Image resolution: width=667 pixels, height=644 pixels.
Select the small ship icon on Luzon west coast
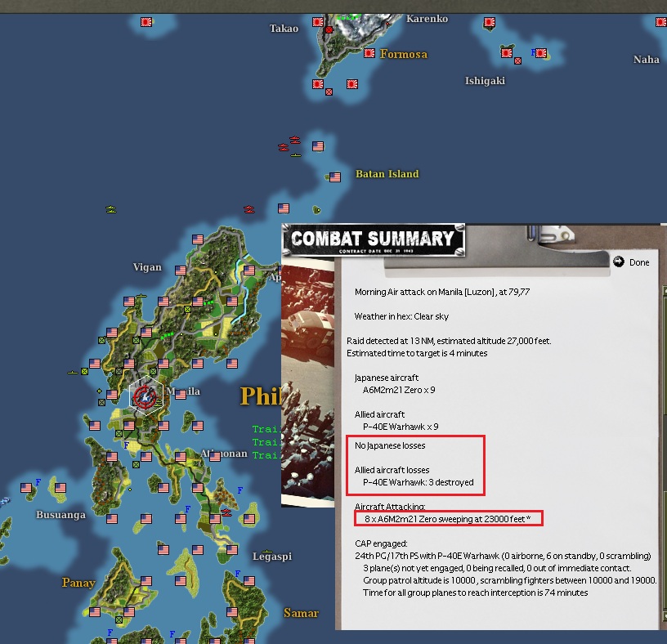pyautogui.click(x=73, y=373)
